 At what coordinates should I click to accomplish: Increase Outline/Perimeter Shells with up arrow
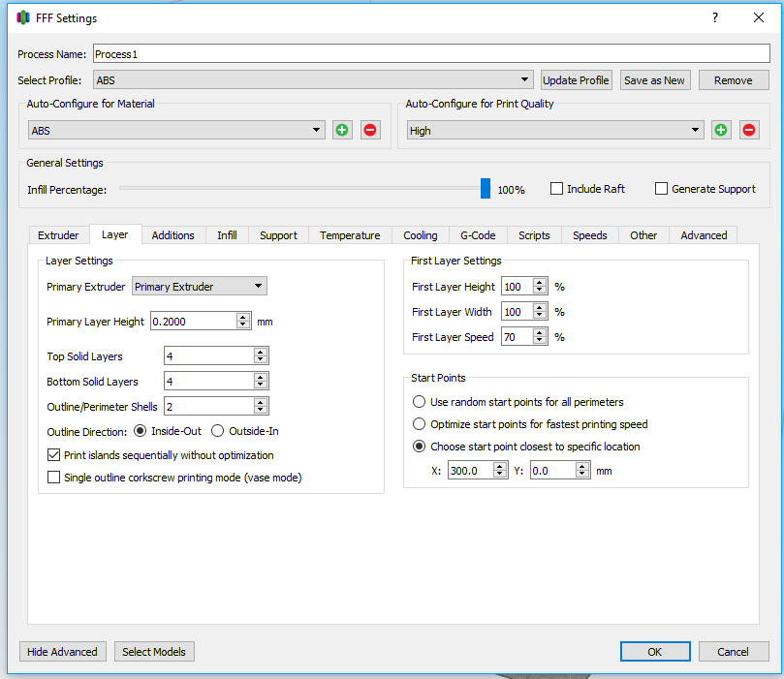click(x=260, y=402)
